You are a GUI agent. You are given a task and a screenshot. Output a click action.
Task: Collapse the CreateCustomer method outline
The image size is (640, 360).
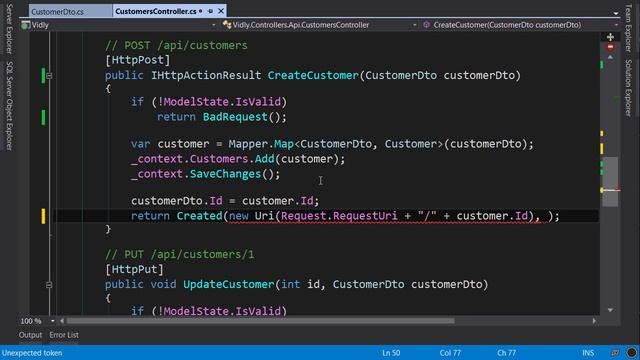pyautogui.click(x=49, y=76)
